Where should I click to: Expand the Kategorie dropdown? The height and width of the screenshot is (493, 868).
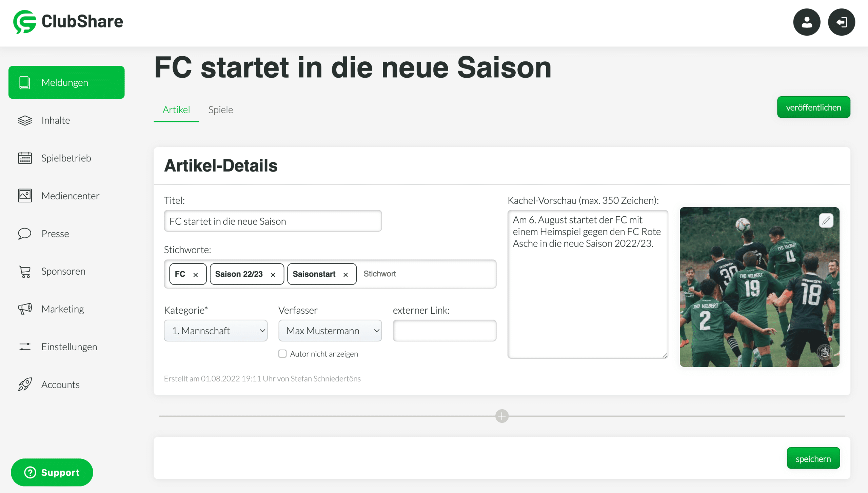click(x=216, y=331)
